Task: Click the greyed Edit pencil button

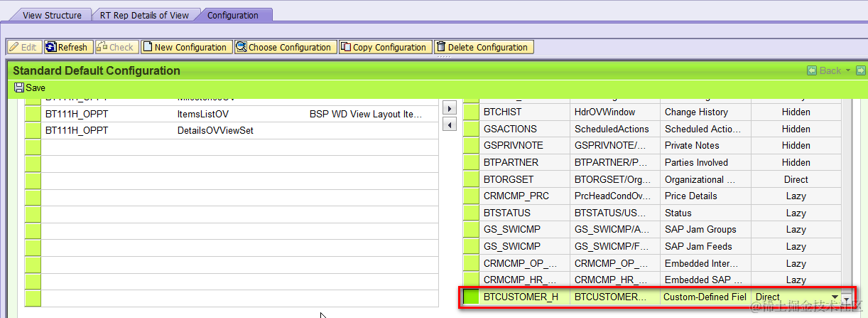Action: (24, 47)
